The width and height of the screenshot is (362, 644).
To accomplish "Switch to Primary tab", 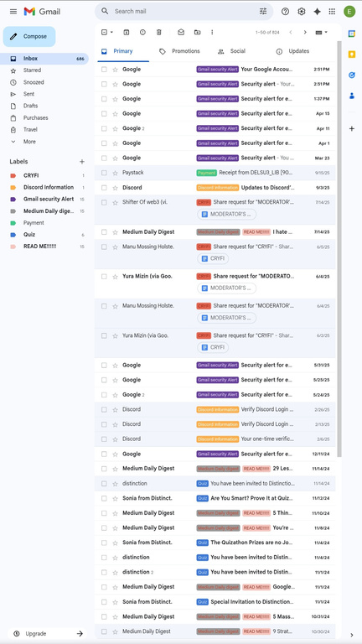I will click(x=122, y=51).
